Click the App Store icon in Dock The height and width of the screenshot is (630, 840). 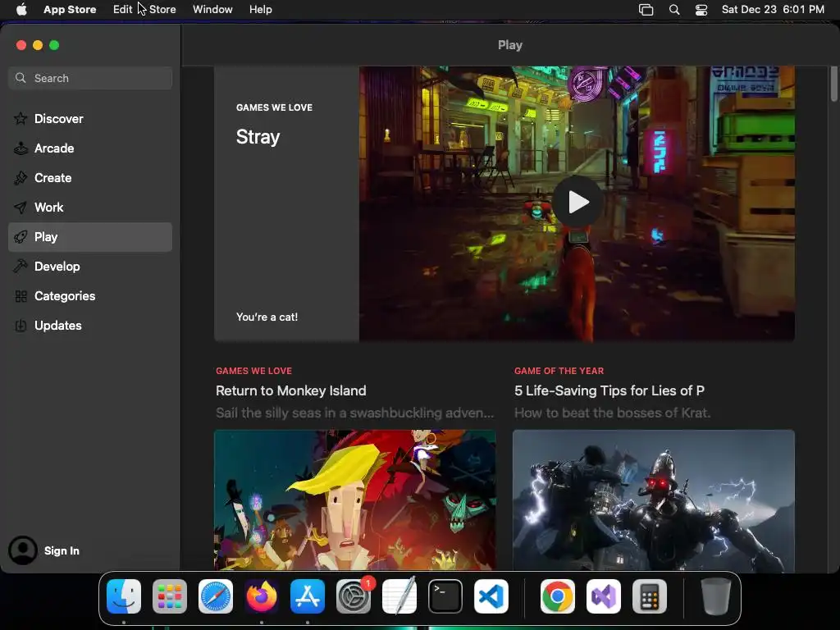[308, 596]
